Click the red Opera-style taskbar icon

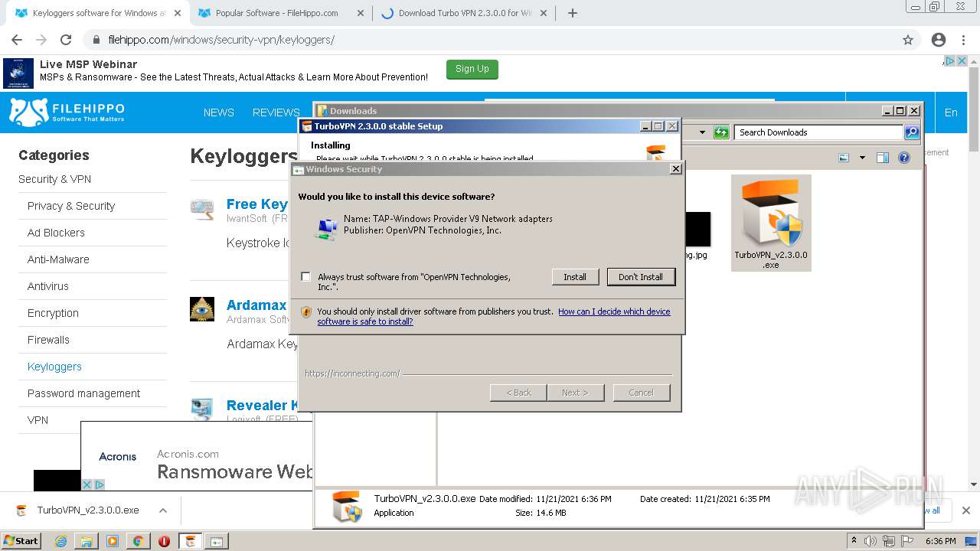[164, 541]
